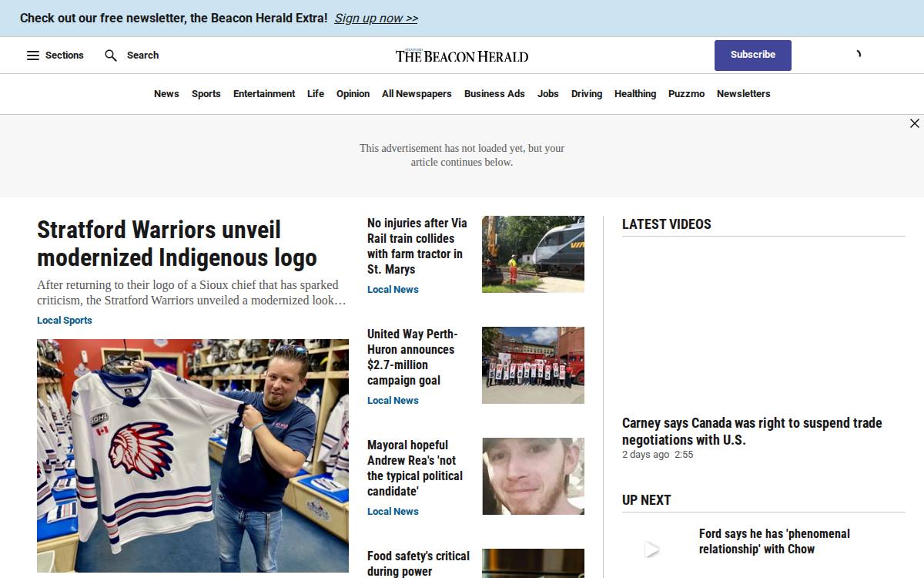
Task: Click the Sections label in header
Action: tap(65, 55)
